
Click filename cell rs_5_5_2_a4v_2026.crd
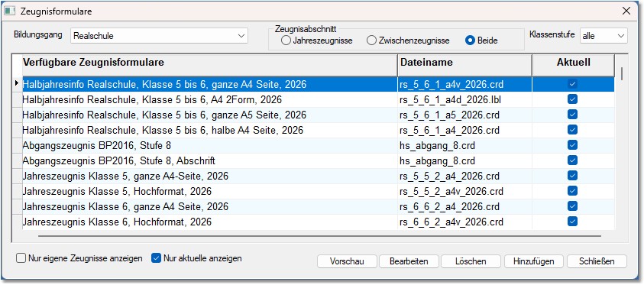coord(464,191)
